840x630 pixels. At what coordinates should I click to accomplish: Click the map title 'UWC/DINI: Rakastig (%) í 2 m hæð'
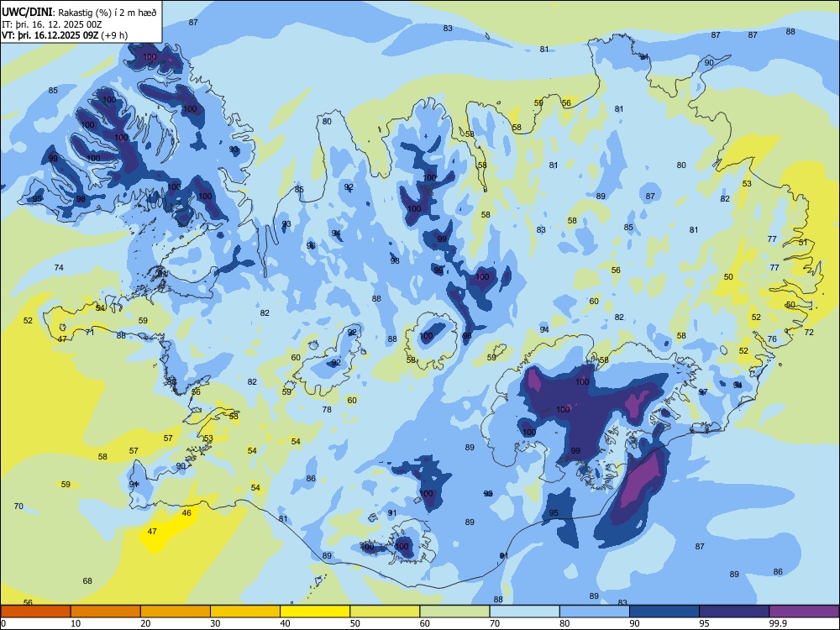point(79,13)
